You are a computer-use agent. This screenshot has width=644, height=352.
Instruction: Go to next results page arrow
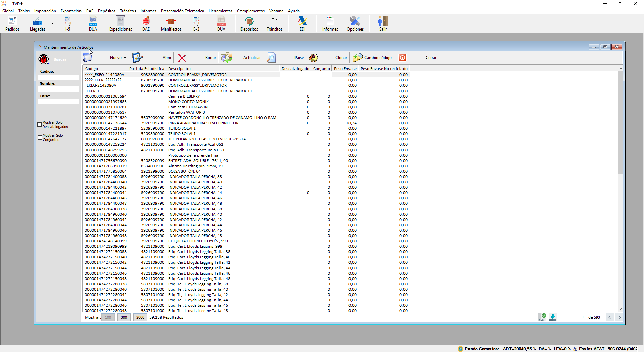620,317
